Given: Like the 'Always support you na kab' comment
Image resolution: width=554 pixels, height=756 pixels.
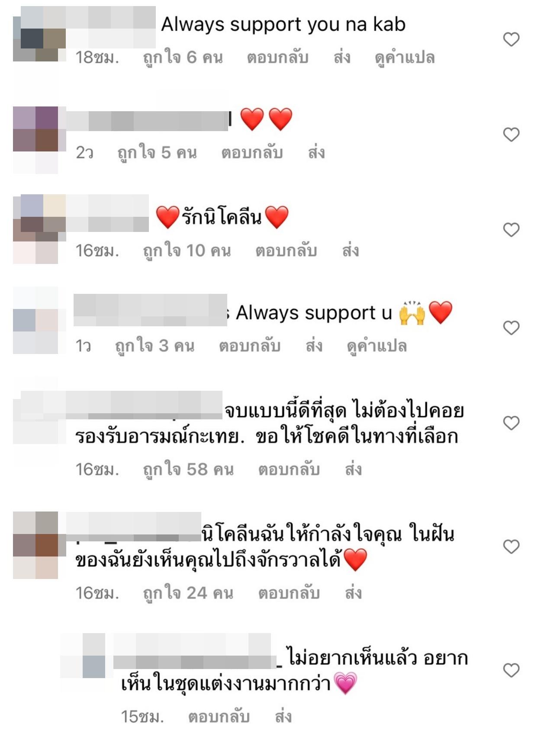Looking at the screenshot, I should tap(511, 39).
